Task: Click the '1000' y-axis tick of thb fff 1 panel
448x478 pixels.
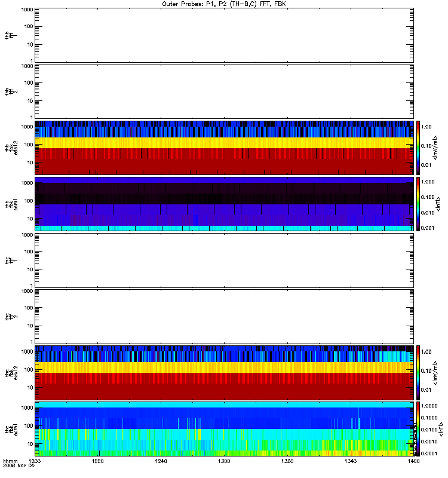Action: 27,10
